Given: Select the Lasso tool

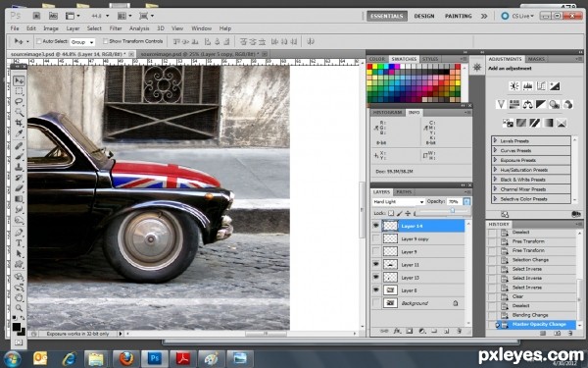Looking at the screenshot, I should (x=19, y=102).
